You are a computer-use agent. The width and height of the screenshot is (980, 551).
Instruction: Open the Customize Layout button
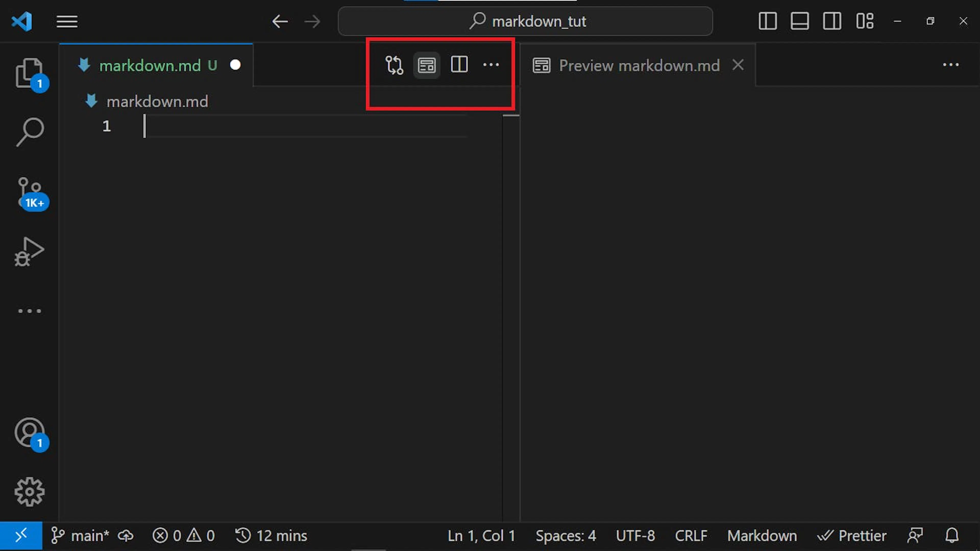click(x=864, y=21)
